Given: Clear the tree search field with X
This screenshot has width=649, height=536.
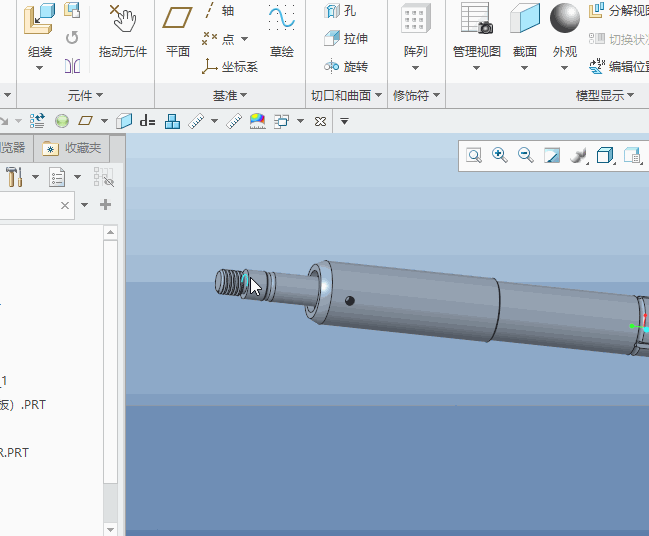Looking at the screenshot, I should pos(65,205).
